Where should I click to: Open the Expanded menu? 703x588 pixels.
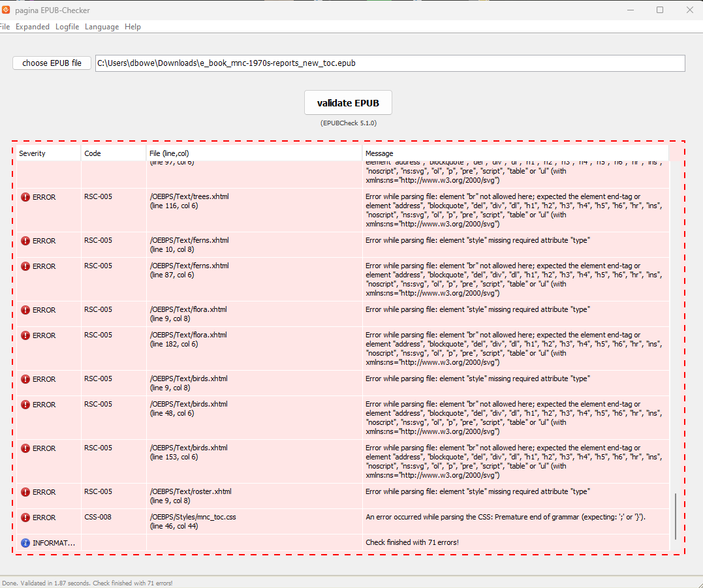pos(32,27)
